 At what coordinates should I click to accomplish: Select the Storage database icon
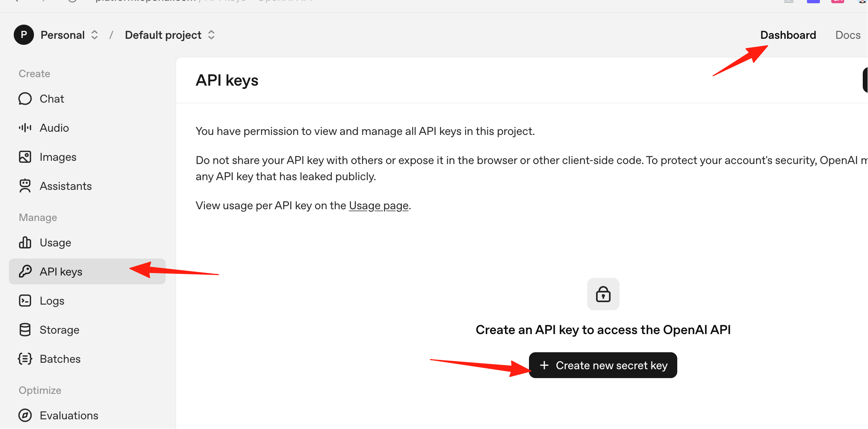[x=25, y=330]
